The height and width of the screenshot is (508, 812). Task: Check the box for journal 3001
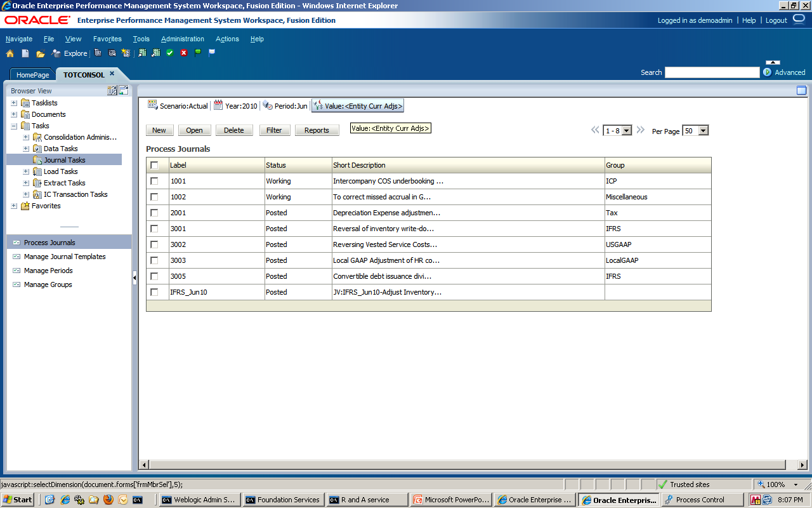154,229
